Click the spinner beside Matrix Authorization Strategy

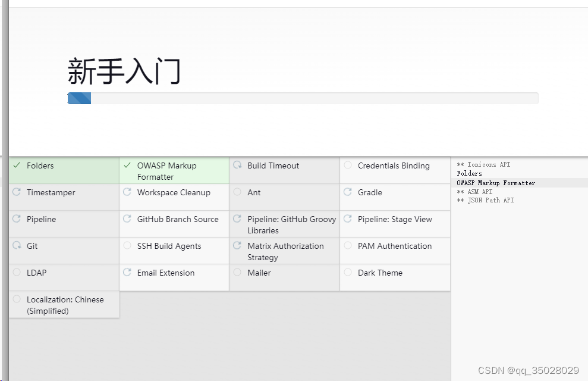pos(237,246)
